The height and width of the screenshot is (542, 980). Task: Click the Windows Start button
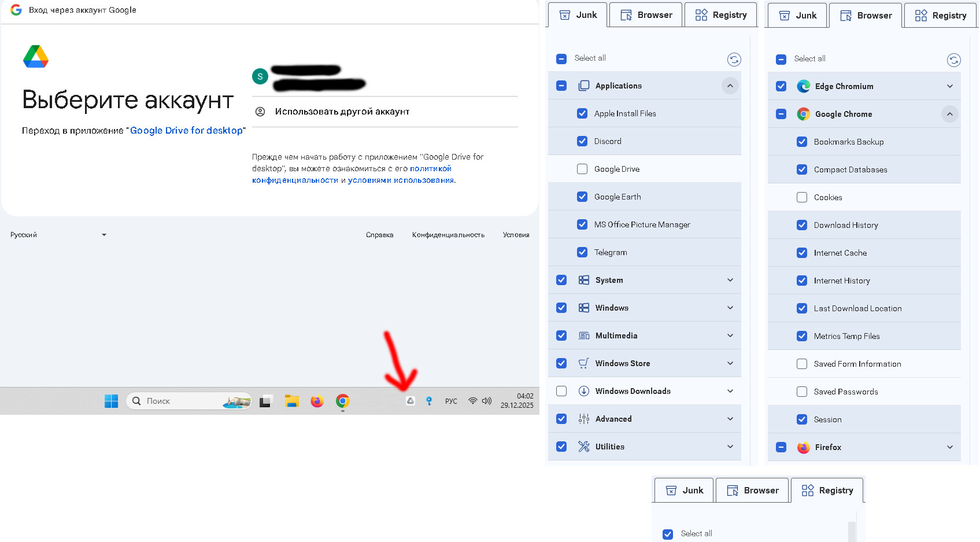(111, 401)
